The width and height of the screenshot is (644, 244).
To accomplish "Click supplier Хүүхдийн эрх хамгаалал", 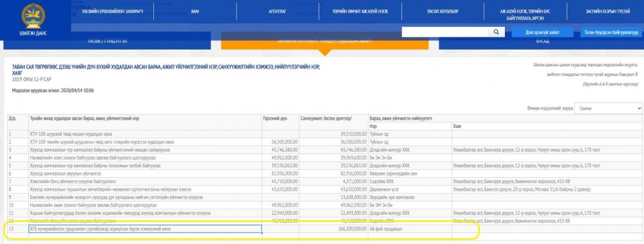I will (392, 197).
